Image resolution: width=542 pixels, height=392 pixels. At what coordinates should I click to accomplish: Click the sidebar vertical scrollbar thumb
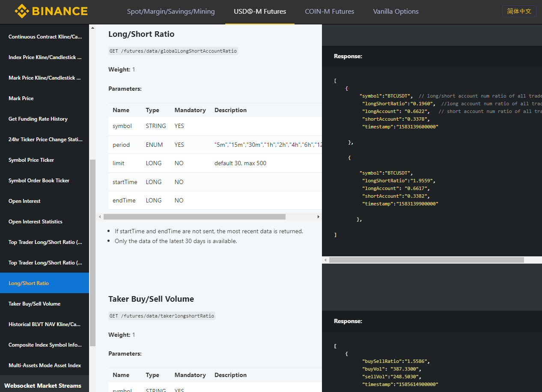point(92,252)
